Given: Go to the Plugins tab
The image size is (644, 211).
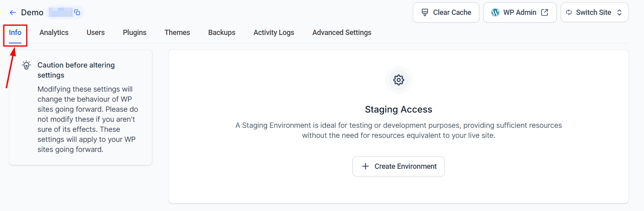Looking at the screenshot, I should click(x=135, y=33).
